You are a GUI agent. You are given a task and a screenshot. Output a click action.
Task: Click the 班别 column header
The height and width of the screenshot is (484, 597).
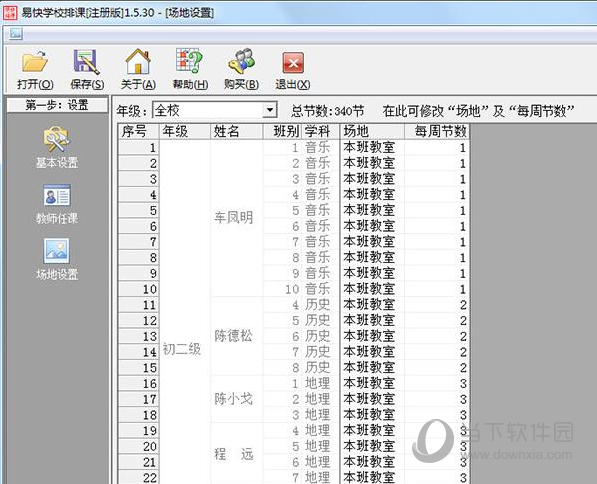click(x=282, y=131)
